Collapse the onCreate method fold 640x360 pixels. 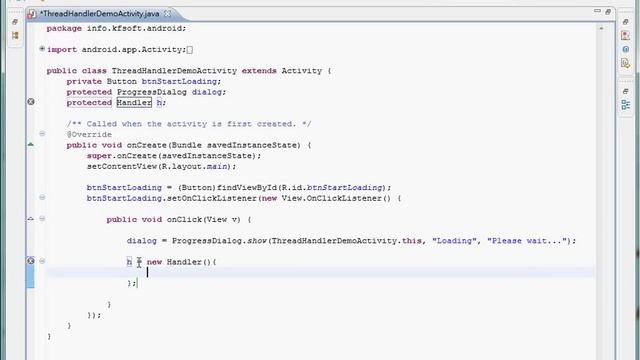[x=42, y=133]
